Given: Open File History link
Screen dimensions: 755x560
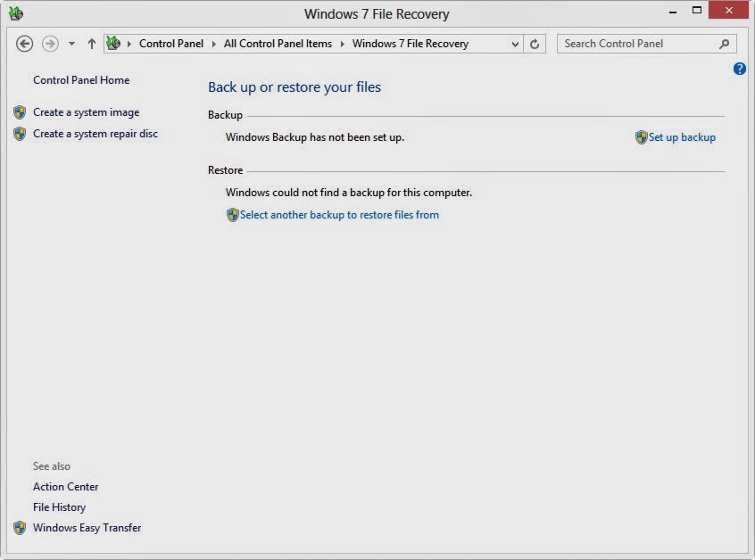Looking at the screenshot, I should 59,507.
